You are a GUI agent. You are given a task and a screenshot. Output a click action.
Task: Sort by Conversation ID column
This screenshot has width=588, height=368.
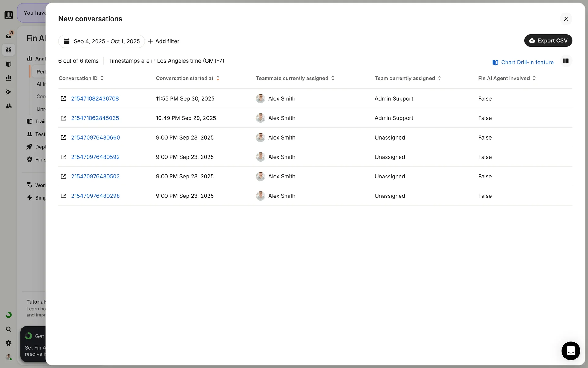click(81, 78)
